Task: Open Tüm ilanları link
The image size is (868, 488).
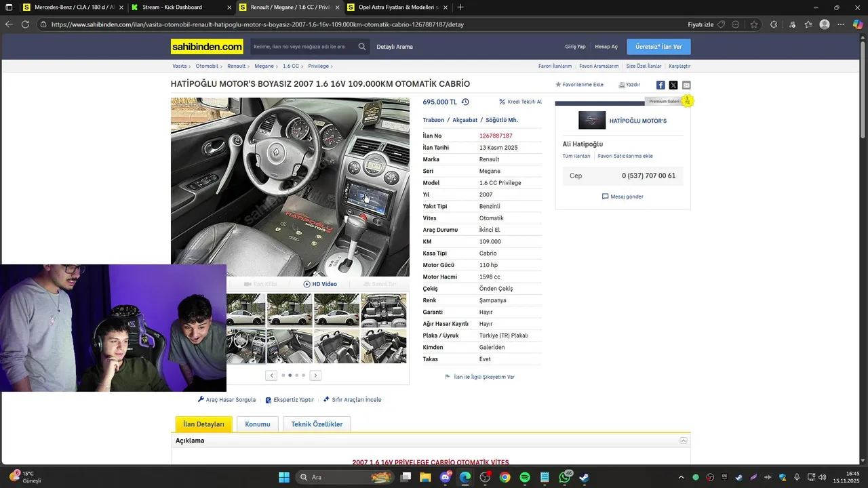Action: [x=576, y=156]
